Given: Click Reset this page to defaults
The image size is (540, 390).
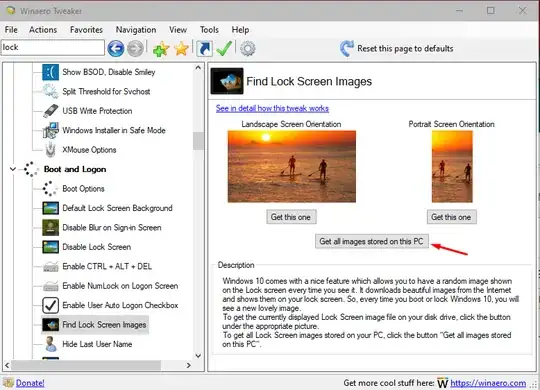Looking at the screenshot, I should 405,49.
